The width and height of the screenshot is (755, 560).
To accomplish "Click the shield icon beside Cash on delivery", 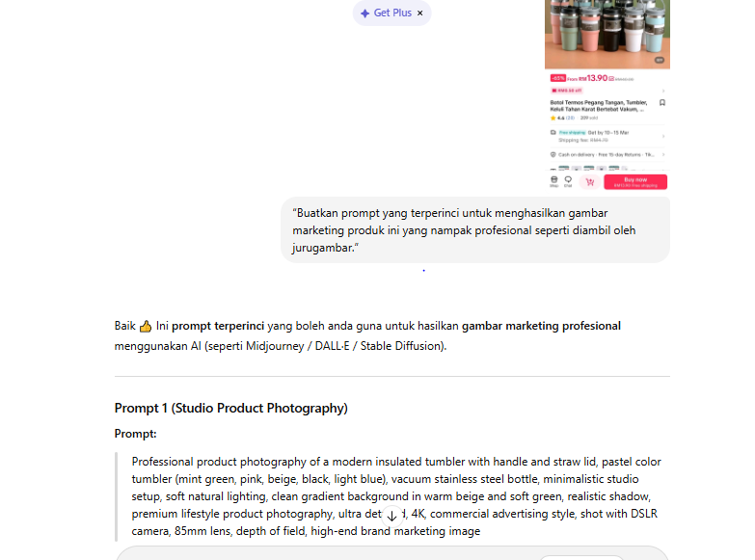I will point(553,154).
